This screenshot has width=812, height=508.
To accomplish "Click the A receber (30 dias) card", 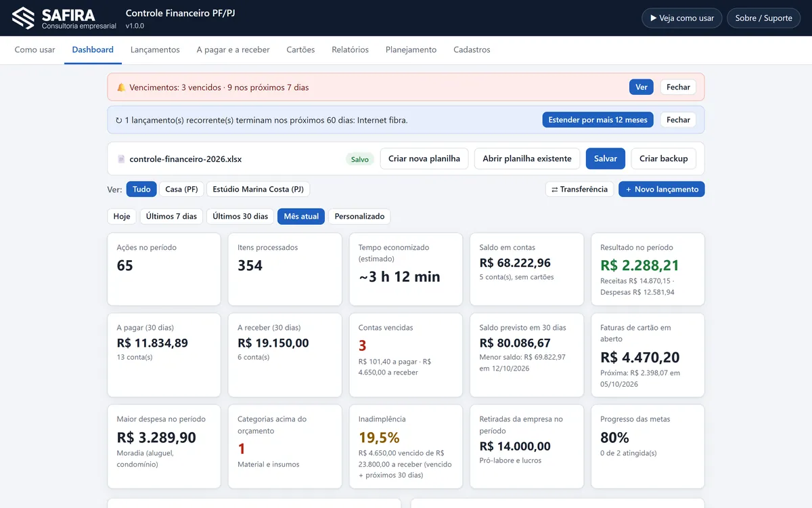I will 285,355.
